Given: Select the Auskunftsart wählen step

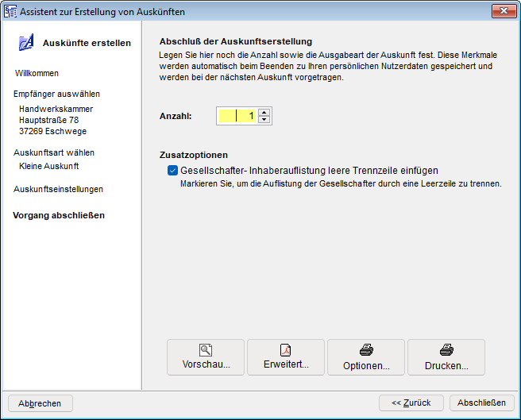Looking at the screenshot, I should click(54, 152).
